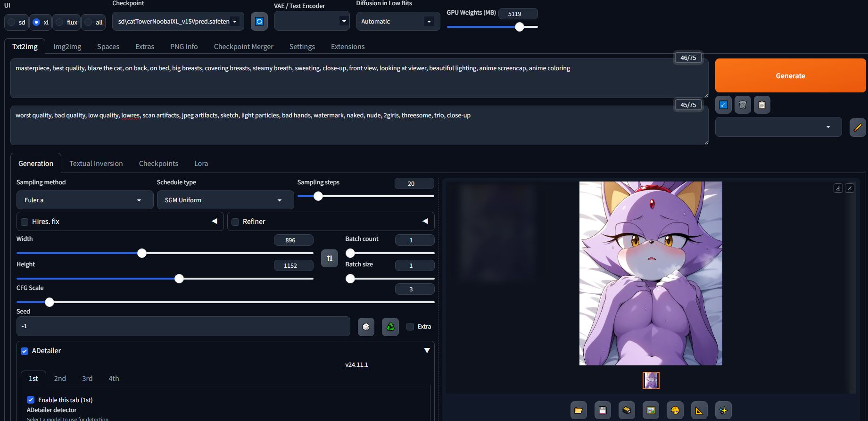Open Diffusion in Low Bits dropdown

[x=398, y=21]
